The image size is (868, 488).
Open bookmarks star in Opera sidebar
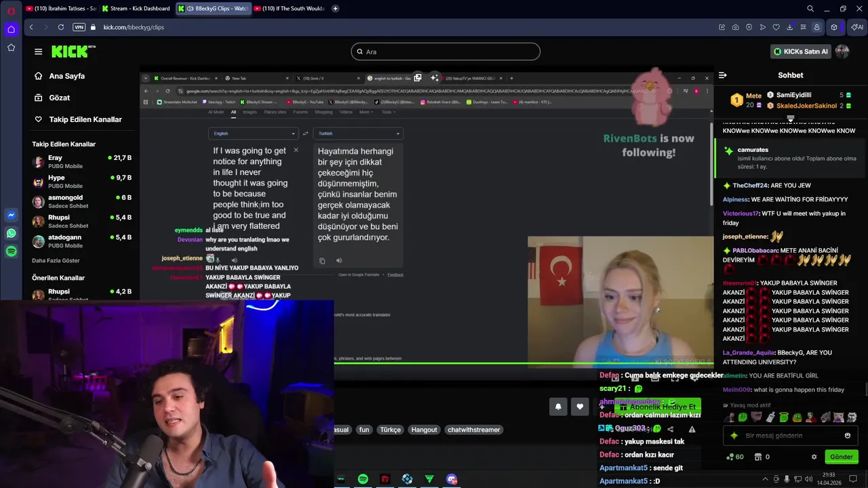tap(11, 47)
